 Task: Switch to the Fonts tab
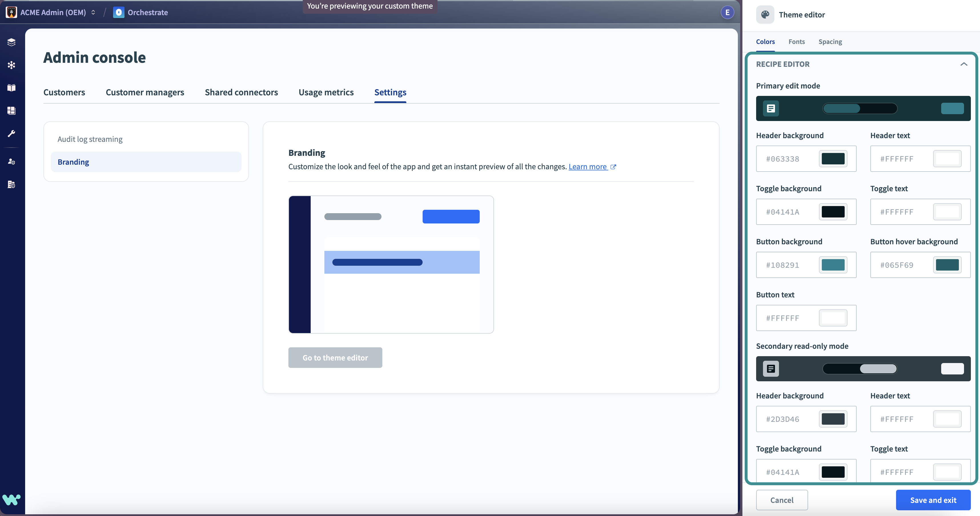(x=797, y=41)
